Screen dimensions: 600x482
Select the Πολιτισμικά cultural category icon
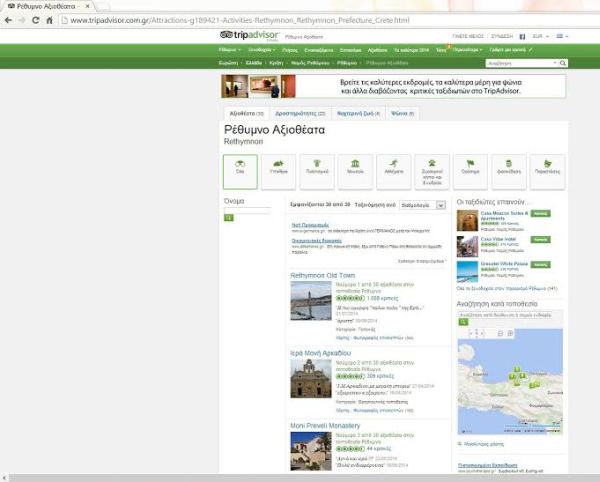317,172
